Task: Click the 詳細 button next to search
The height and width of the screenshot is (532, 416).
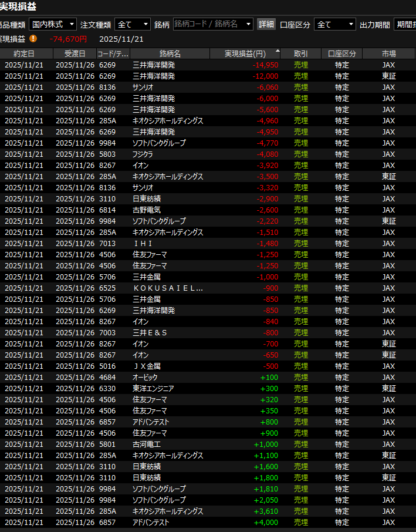Action: click(x=266, y=24)
